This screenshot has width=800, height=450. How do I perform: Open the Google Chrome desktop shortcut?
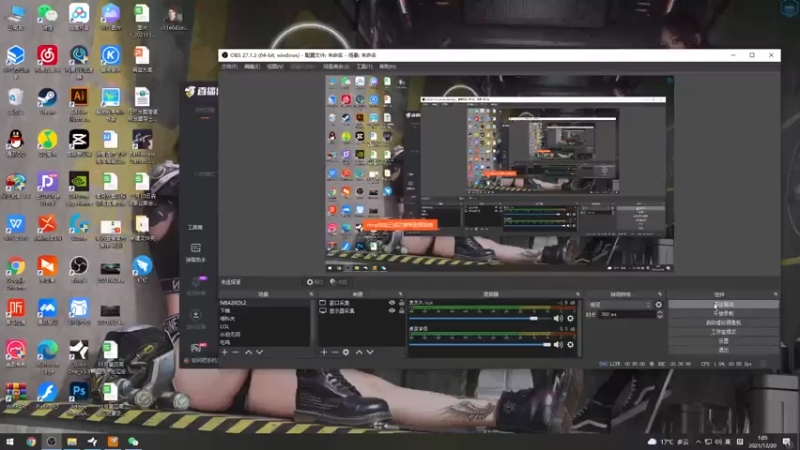click(16, 273)
